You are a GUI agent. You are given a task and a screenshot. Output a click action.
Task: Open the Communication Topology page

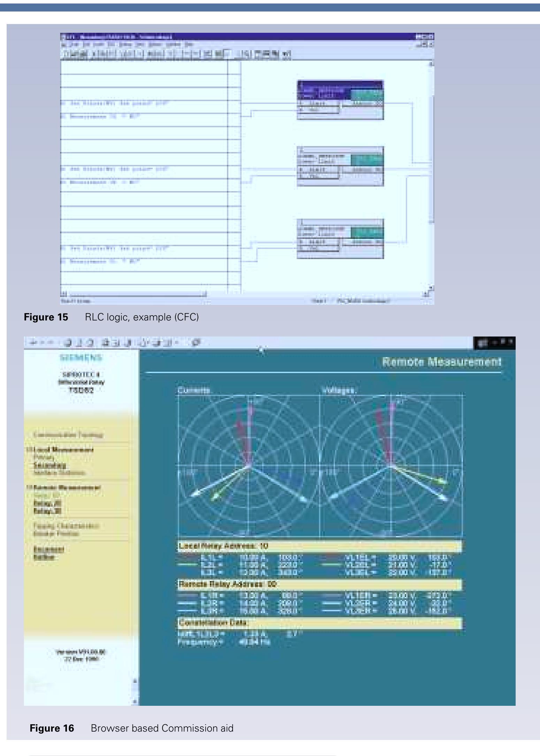(68, 435)
